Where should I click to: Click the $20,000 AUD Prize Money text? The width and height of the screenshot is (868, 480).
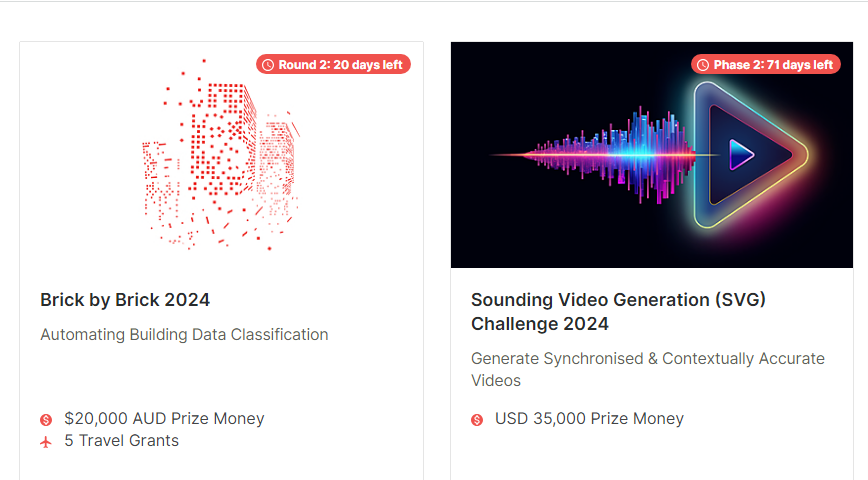(x=164, y=419)
